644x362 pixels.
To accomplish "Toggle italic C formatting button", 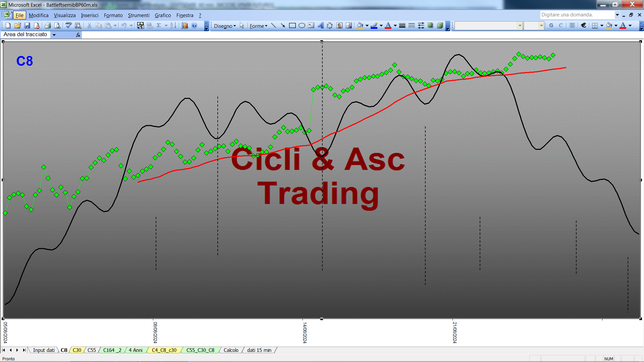I will pos(560,25).
